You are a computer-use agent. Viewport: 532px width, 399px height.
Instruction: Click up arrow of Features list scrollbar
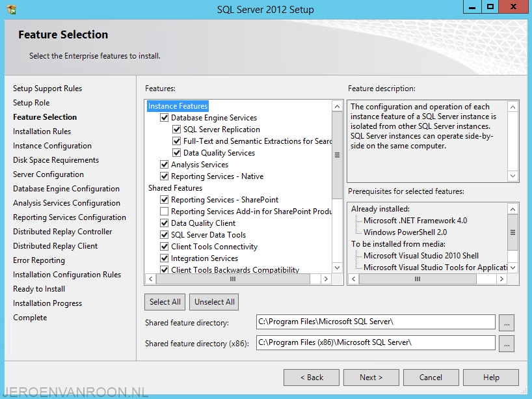[x=337, y=106]
